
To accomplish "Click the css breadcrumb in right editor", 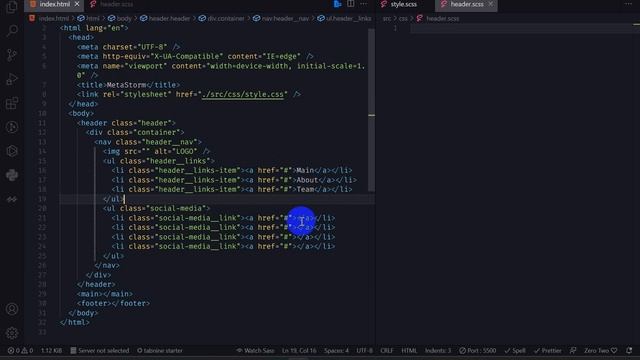I will 403,18.
